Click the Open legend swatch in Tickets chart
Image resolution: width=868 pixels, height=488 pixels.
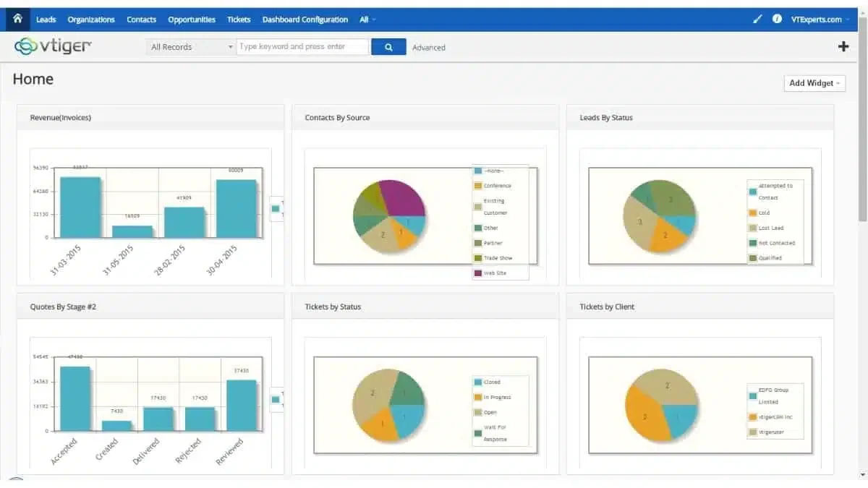[478, 412]
